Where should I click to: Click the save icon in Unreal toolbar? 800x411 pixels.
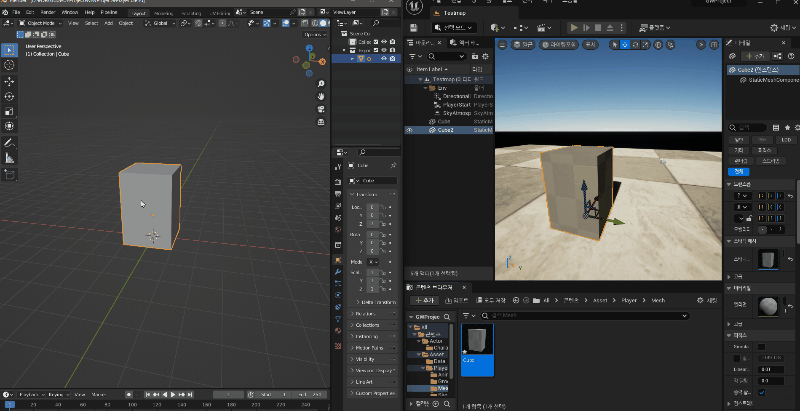tap(413, 28)
